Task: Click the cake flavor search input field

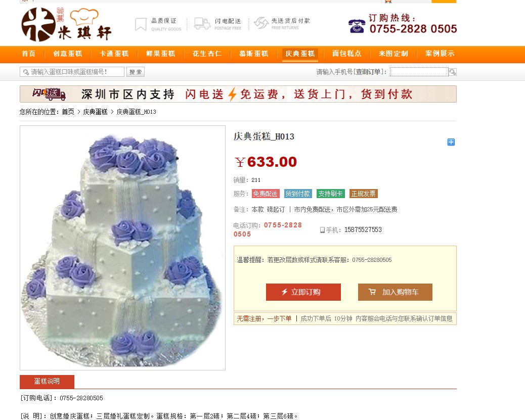Action: [72, 72]
